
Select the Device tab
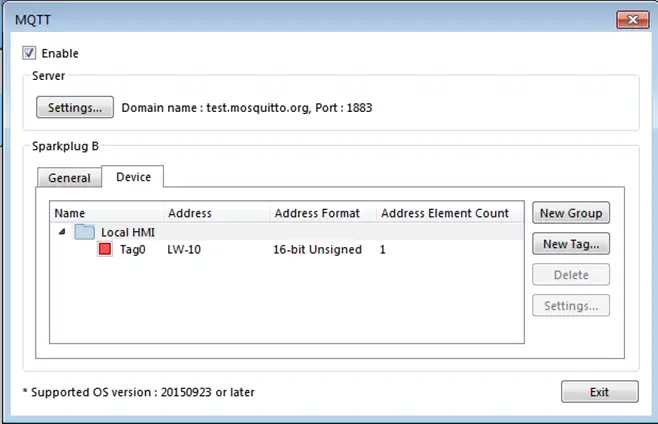(x=133, y=177)
